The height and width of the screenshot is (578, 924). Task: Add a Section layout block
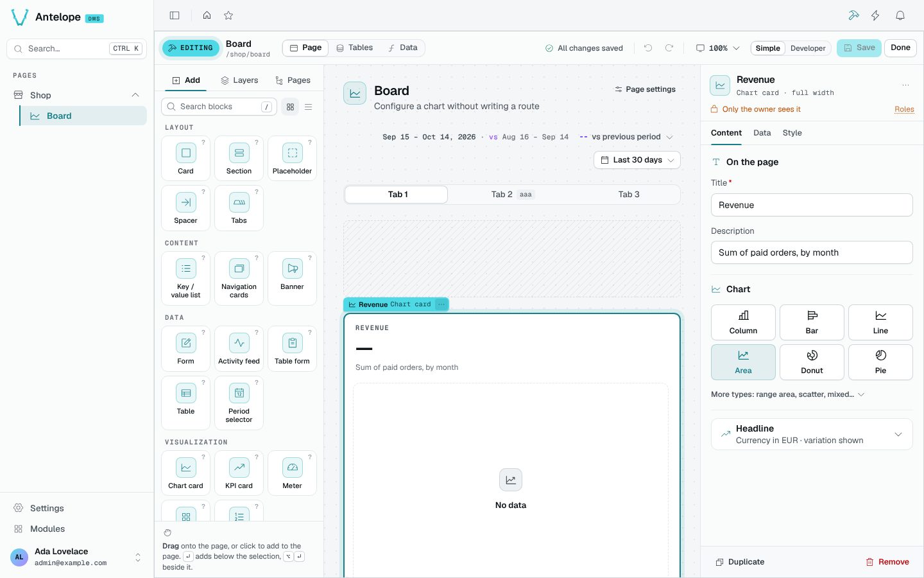click(239, 158)
